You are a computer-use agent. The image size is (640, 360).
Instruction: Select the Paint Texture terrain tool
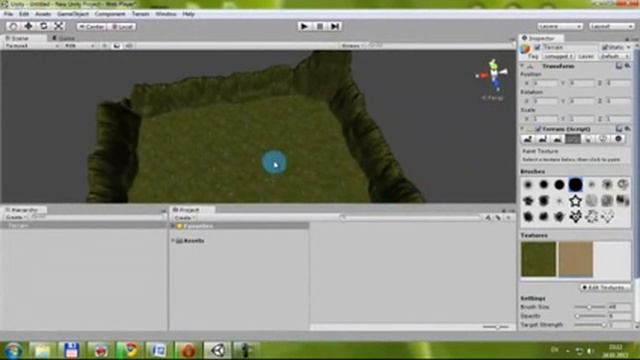point(573,139)
